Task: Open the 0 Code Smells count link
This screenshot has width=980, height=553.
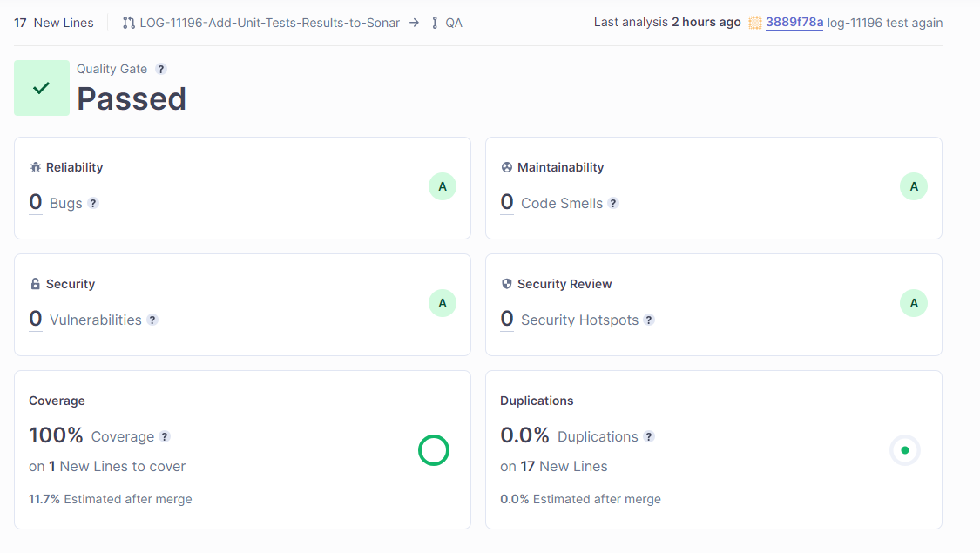Action: (507, 203)
